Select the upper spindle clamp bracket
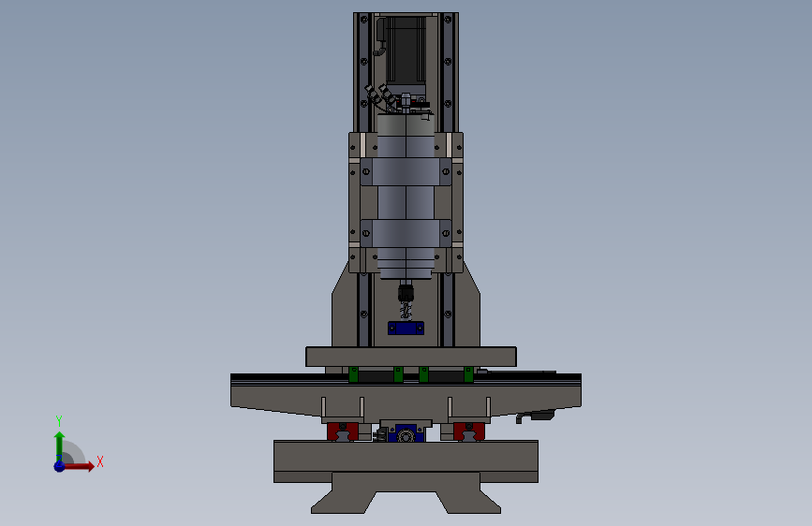Viewport: 812px width, 526px height. pyautogui.click(x=406, y=171)
